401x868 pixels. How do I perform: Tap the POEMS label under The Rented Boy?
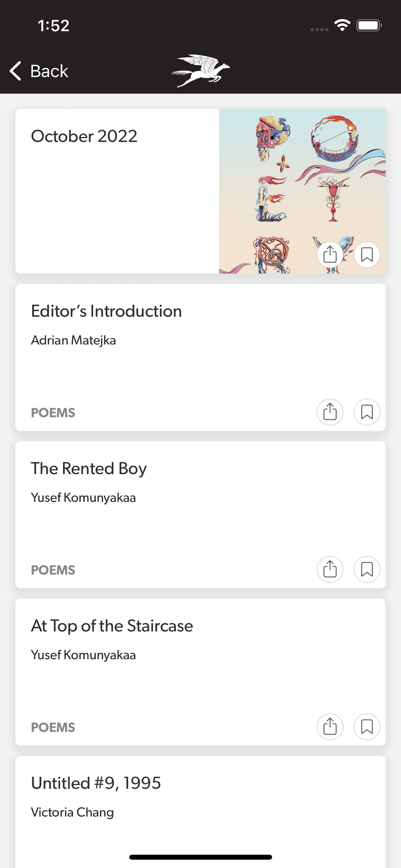click(53, 570)
